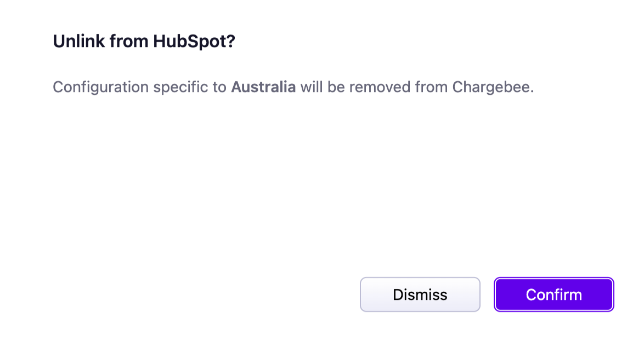
Task: Click the word Chargebee in the message
Action: (492, 87)
